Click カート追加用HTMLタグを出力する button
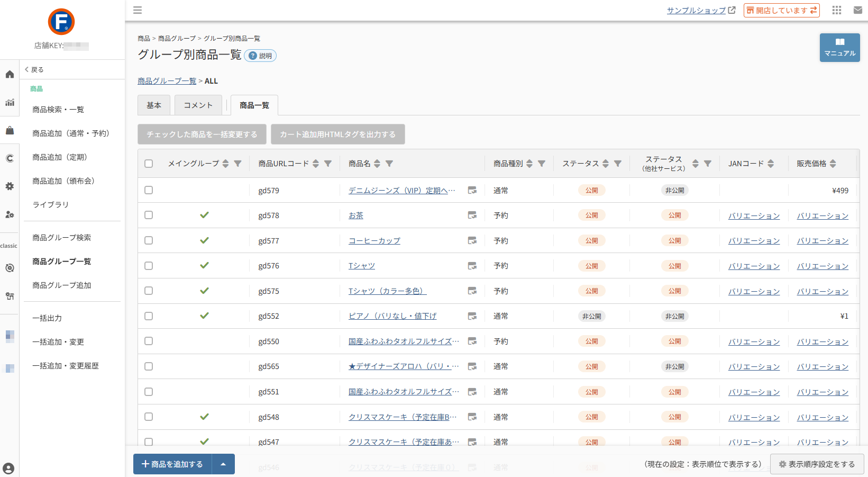This screenshot has height=477, width=868. tap(338, 134)
